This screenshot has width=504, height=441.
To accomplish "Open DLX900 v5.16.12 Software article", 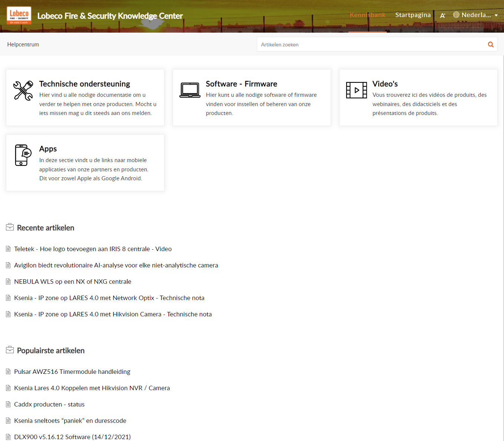I will point(72,437).
